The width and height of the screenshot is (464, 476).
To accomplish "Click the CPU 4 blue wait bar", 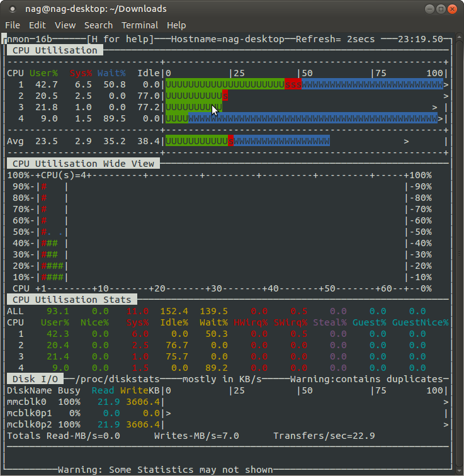I will [313, 118].
